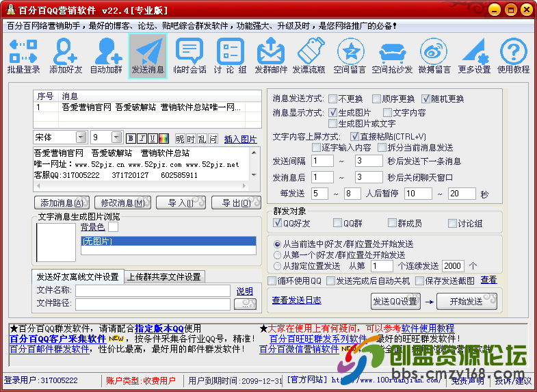This screenshot has width=537, height=392.
Task: Expand the 宋体 font dropdown
Action: [x=81, y=138]
